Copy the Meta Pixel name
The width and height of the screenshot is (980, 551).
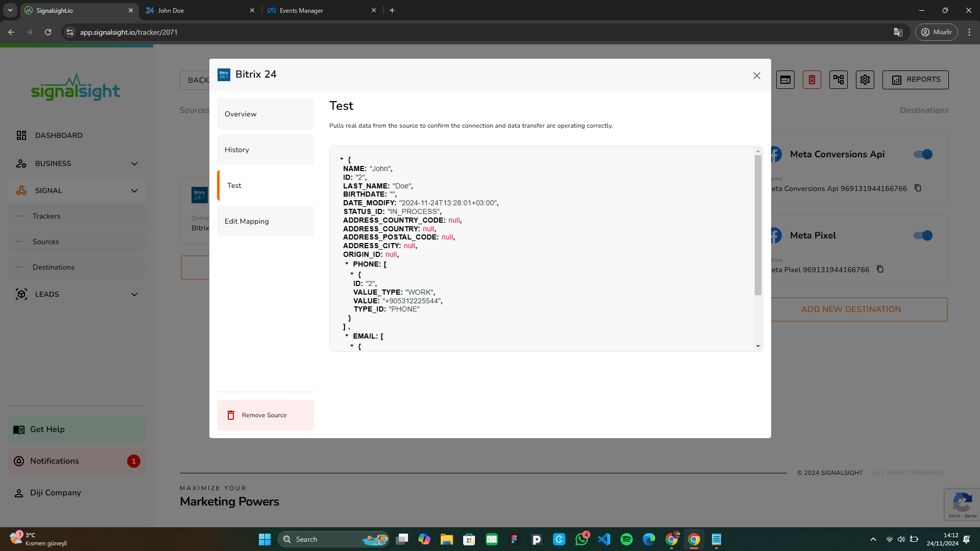pyautogui.click(x=880, y=269)
